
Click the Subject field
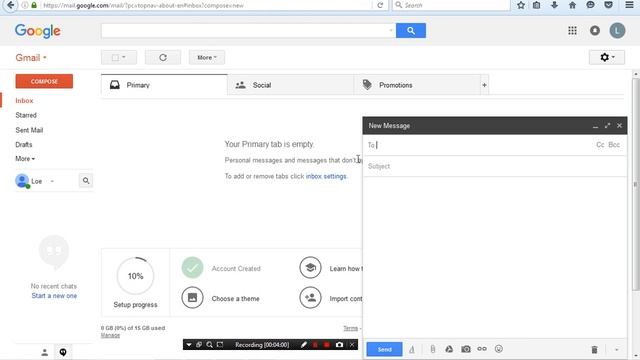click(x=495, y=166)
